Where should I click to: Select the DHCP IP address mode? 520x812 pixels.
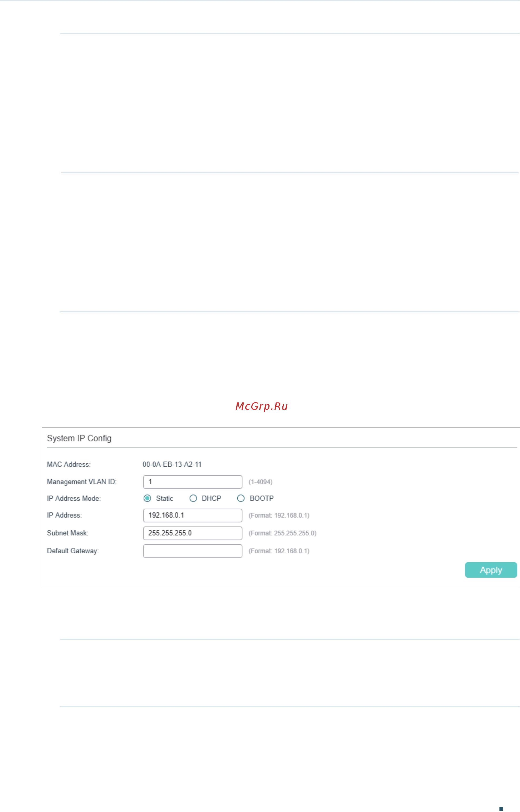193,498
